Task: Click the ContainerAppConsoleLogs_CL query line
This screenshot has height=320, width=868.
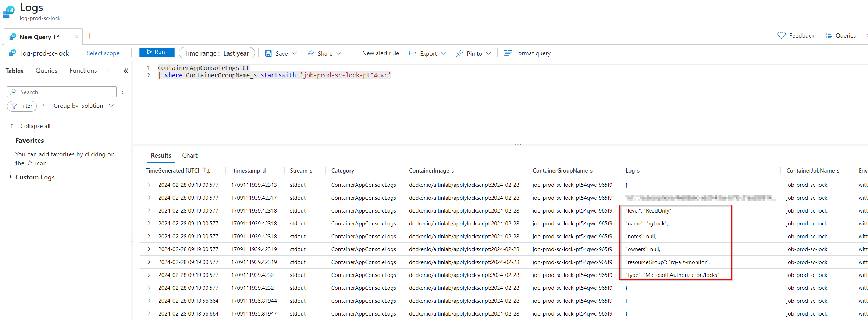Action: 203,68
